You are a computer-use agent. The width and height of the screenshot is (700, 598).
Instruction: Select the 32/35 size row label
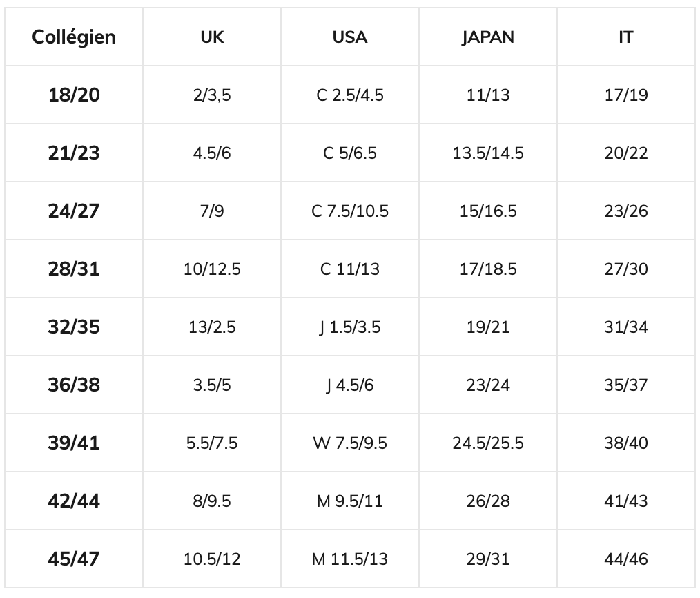(74, 327)
